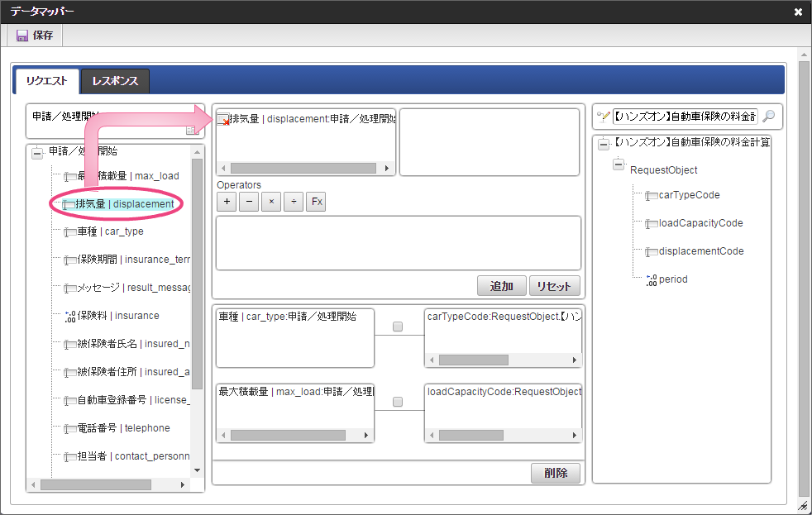812x515 pixels.
Task: Click the 保存 toolbar button
Action: tap(35, 36)
